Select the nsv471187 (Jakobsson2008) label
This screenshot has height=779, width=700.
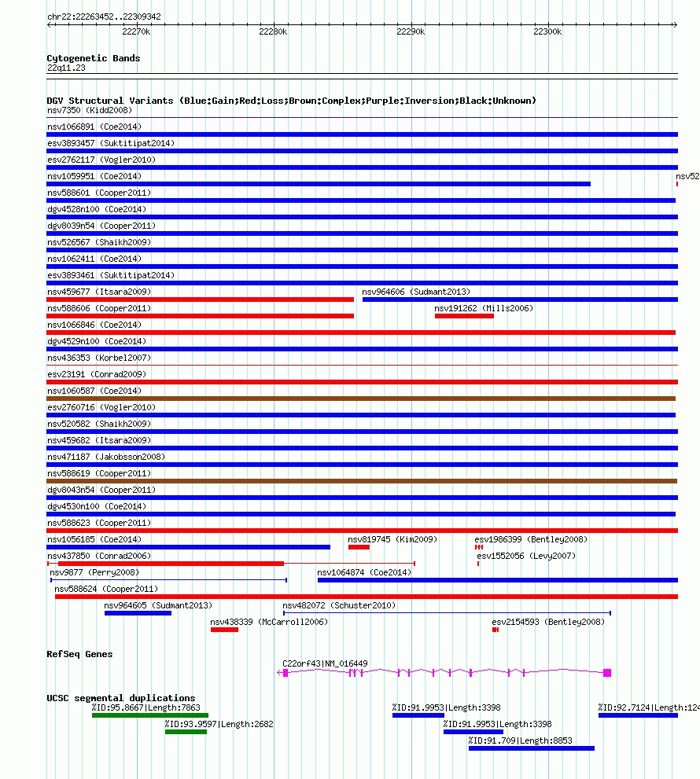[x=106, y=457]
